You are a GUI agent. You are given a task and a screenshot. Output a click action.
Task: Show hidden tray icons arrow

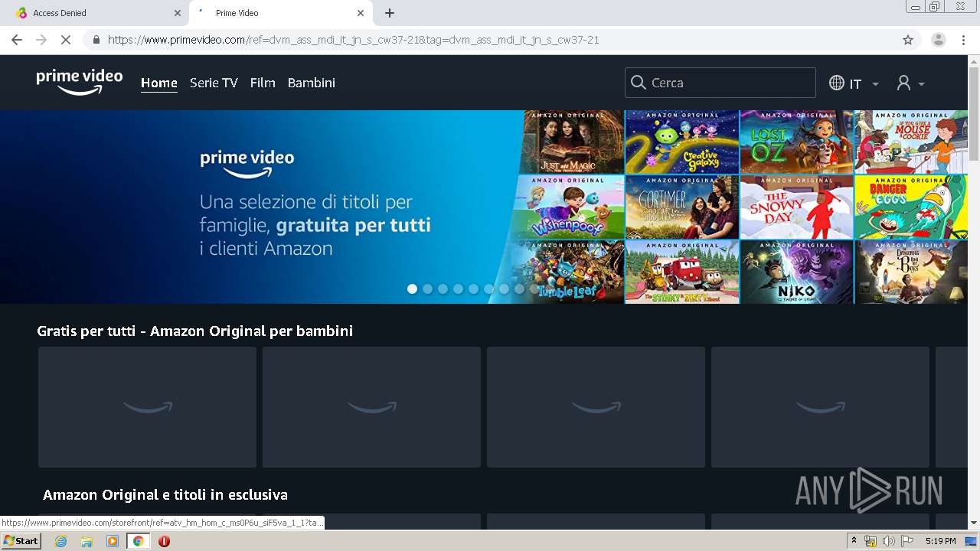click(854, 541)
